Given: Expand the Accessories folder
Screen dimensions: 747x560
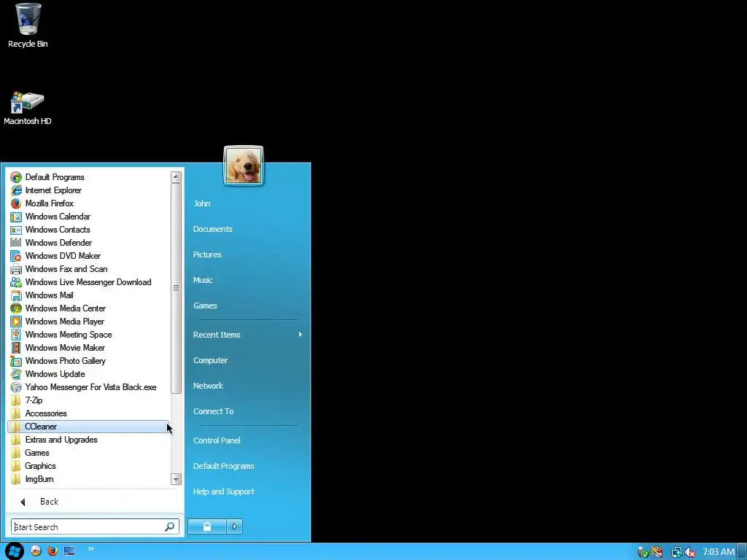Looking at the screenshot, I should 88,413.
